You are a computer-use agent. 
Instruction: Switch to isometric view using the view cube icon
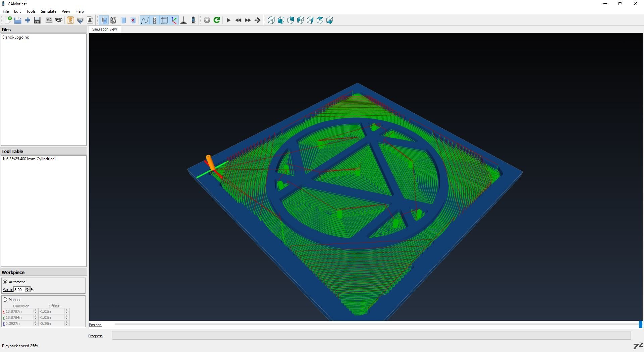click(x=271, y=20)
